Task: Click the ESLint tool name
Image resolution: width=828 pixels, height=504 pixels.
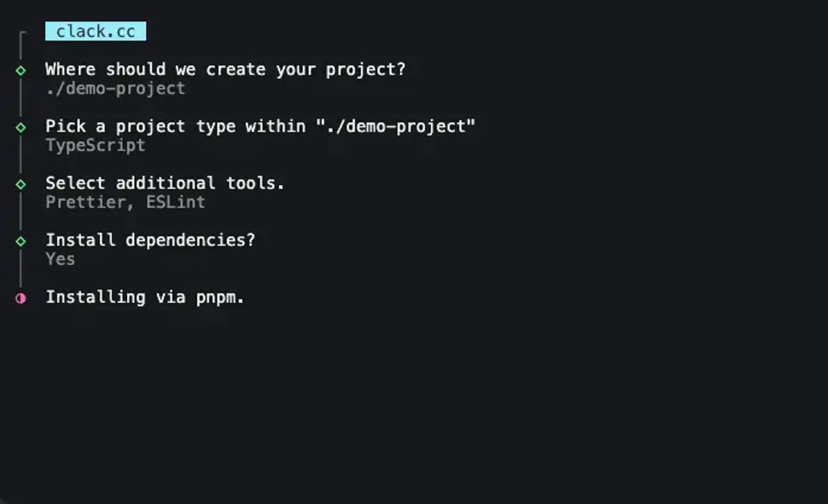Action: click(x=176, y=202)
